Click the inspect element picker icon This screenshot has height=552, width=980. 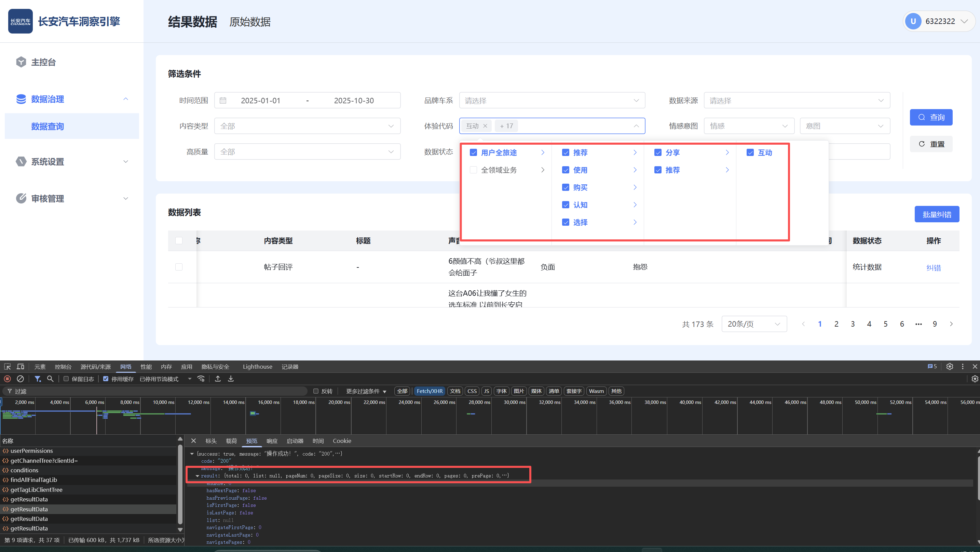(x=7, y=367)
